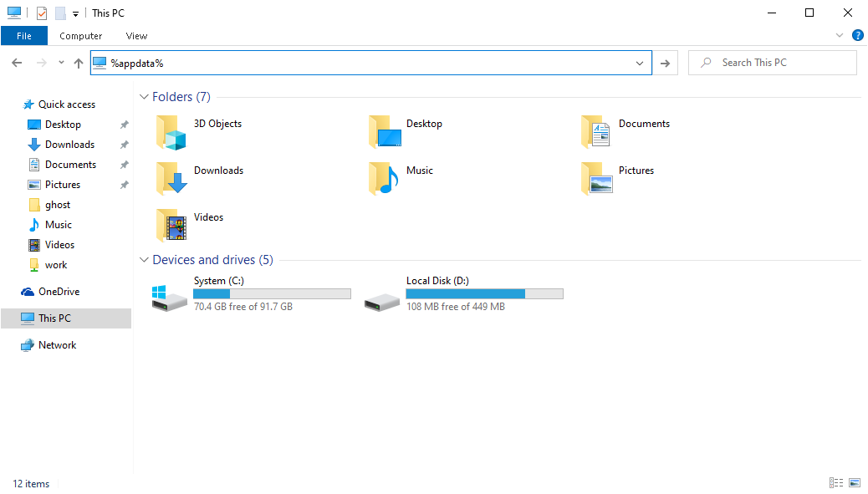This screenshot has height=494, width=868.
Task: Open Desktop in Quick access sidebar
Action: pyautogui.click(x=63, y=125)
